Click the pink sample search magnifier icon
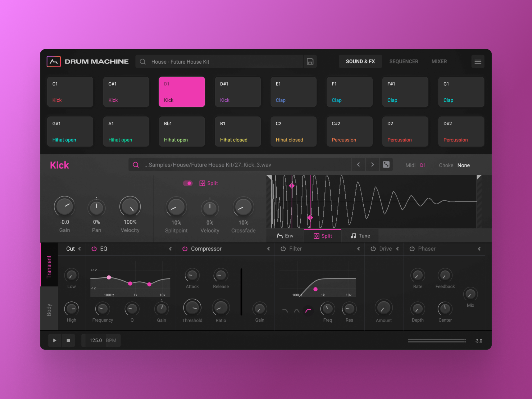The height and width of the screenshot is (399, 532). [136, 165]
